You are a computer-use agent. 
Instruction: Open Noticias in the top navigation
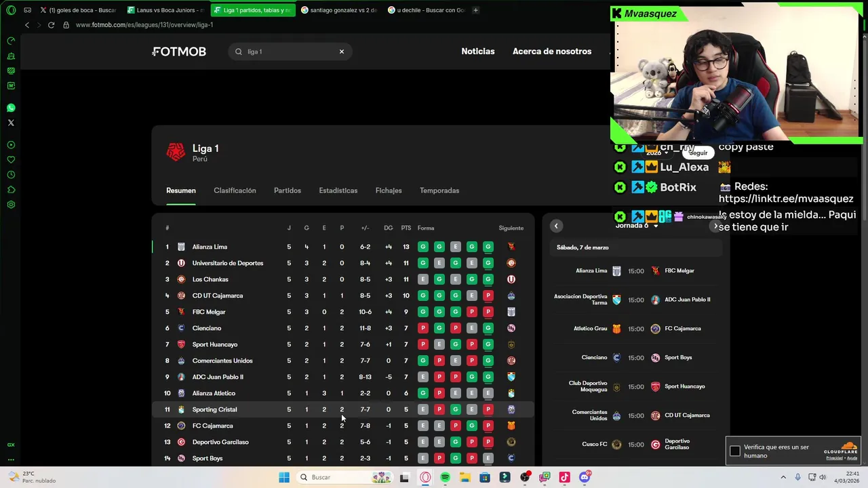(478, 52)
